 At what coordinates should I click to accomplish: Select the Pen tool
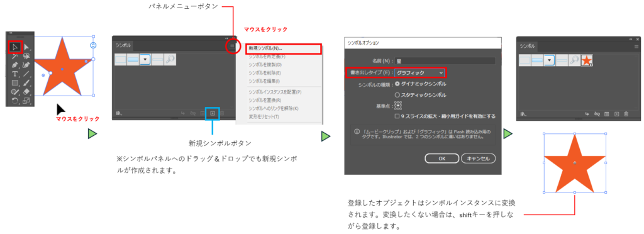(15, 65)
